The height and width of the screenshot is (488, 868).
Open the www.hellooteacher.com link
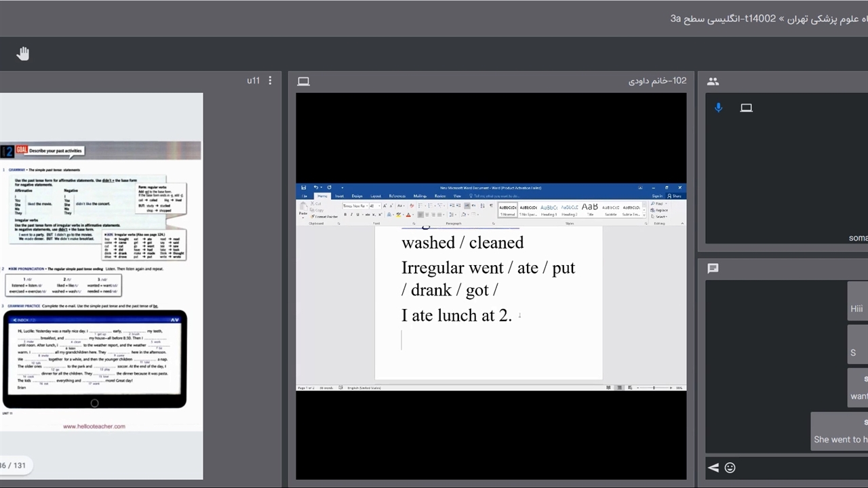click(94, 426)
